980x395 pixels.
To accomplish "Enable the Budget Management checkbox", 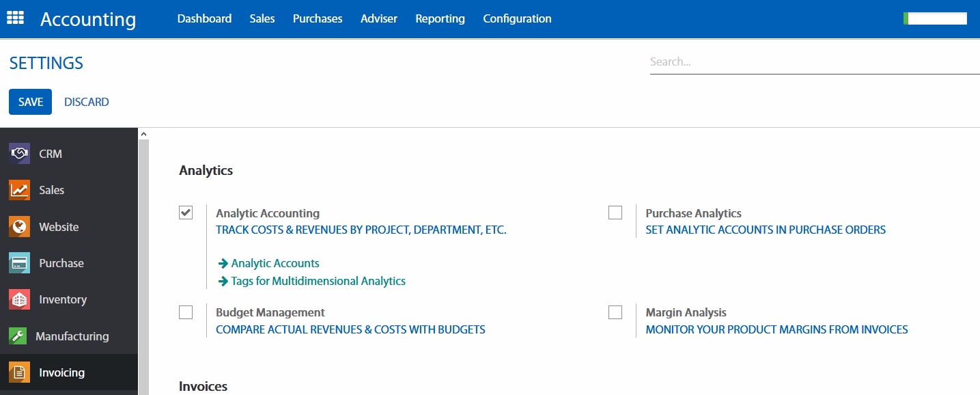I will pos(186,312).
